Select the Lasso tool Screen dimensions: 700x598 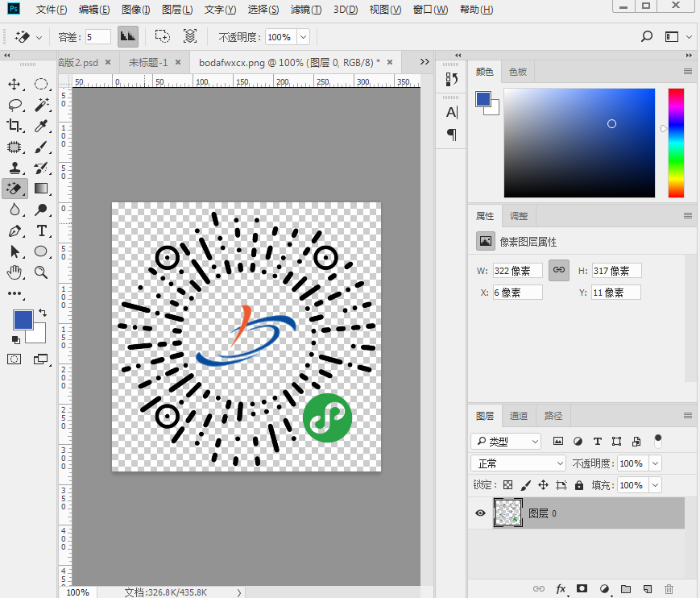(14, 106)
